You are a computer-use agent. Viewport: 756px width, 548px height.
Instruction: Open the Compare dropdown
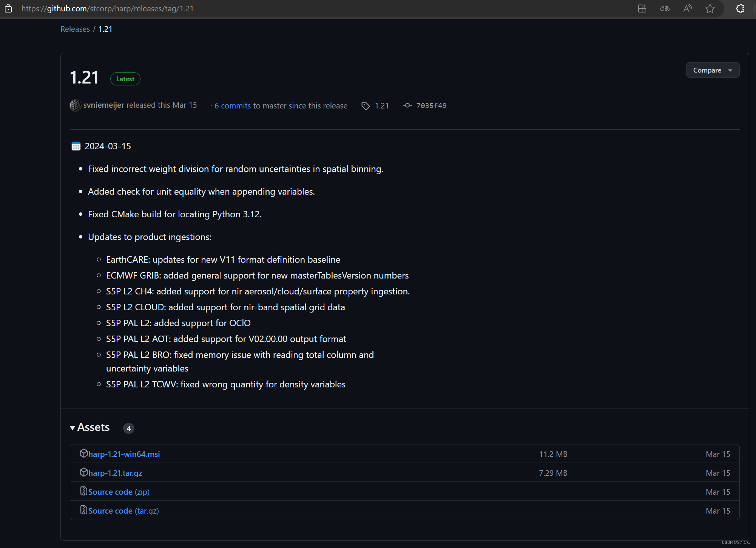point(712,70)
